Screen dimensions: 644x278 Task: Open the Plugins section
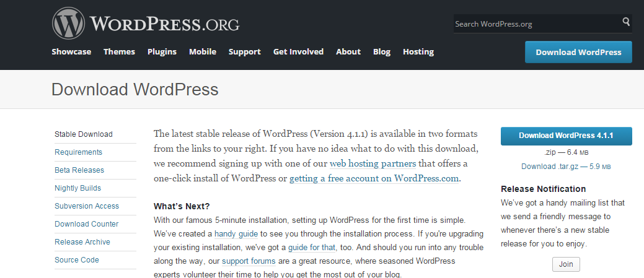pos(162,52)
